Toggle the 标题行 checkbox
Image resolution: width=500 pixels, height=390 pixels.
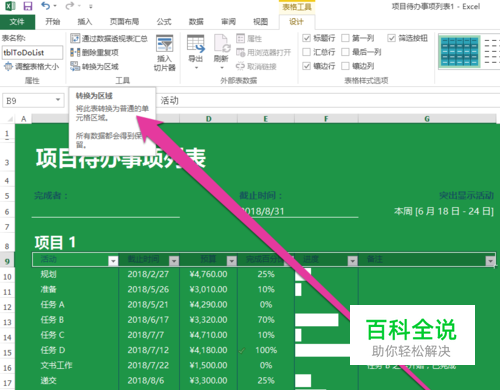point(306,38)
